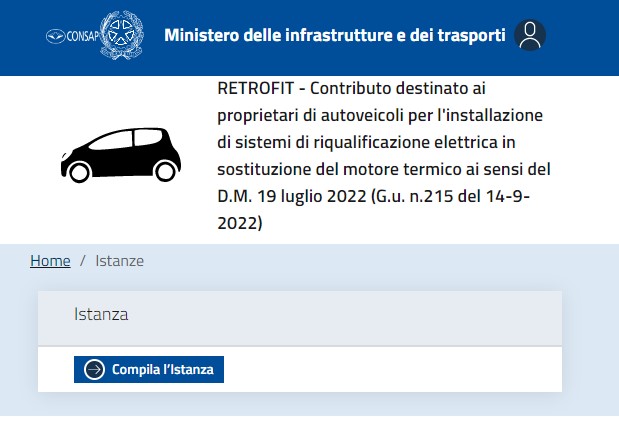Click the Ministero delle infrastrutture e dei trasporti title
619x433 pixels.
(335, 36)
